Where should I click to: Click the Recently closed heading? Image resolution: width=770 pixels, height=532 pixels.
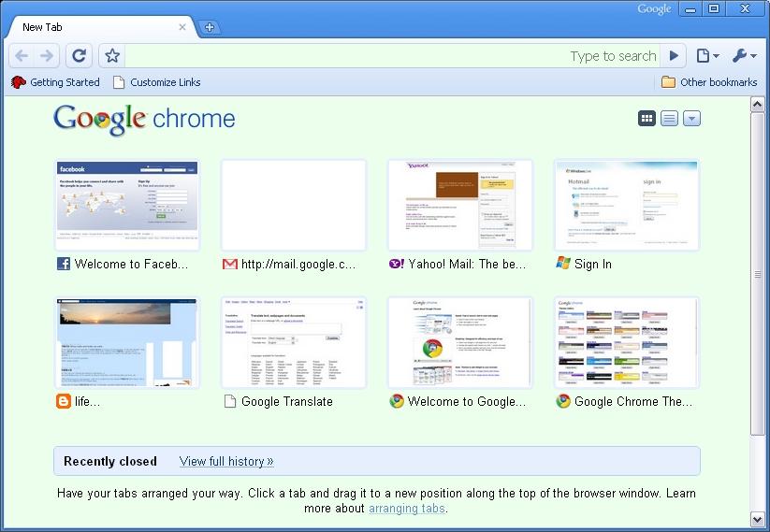pyautogui.click(x=110, y=461)
